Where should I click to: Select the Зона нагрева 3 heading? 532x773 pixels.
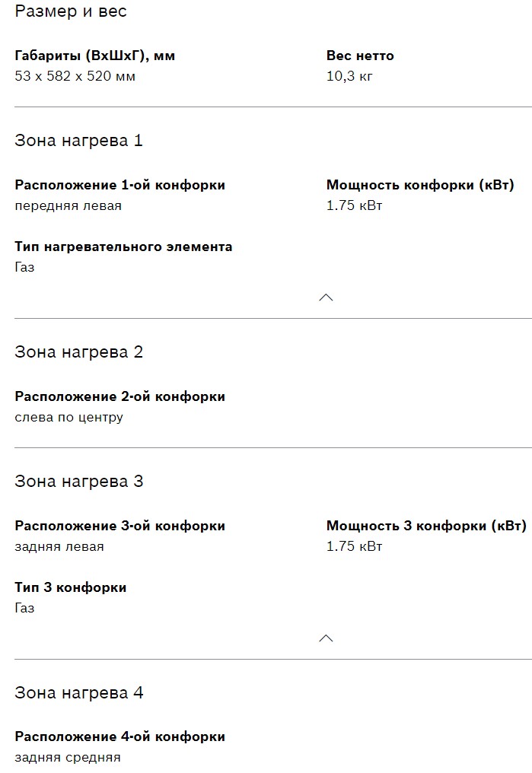[78, 482]
